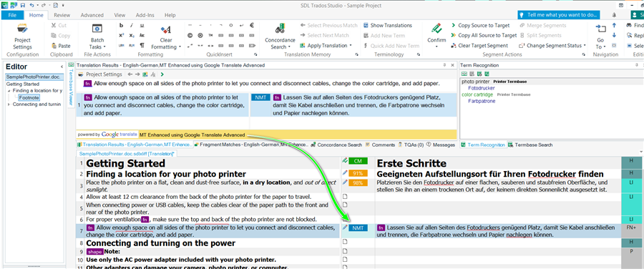
Task: Insert registered trademark symbol
Action: (x=200, y=35)
